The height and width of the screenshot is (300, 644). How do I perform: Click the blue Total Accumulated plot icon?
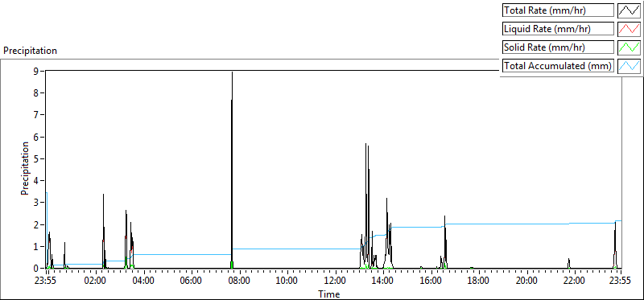click(x=629, y=66)
